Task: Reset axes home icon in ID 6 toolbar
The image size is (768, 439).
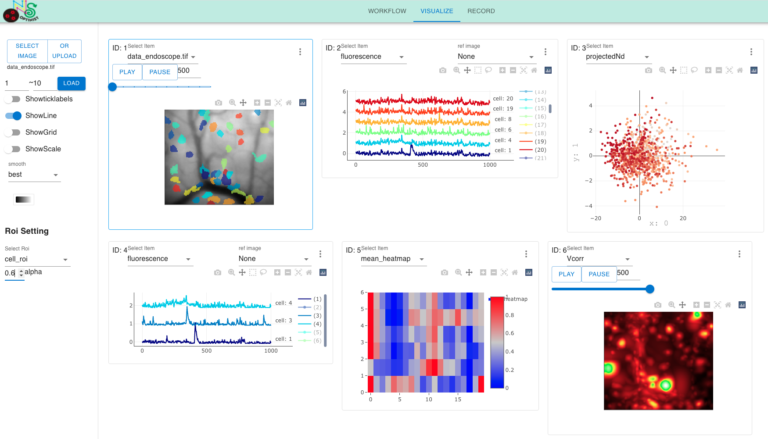Action: coord(728,305)
